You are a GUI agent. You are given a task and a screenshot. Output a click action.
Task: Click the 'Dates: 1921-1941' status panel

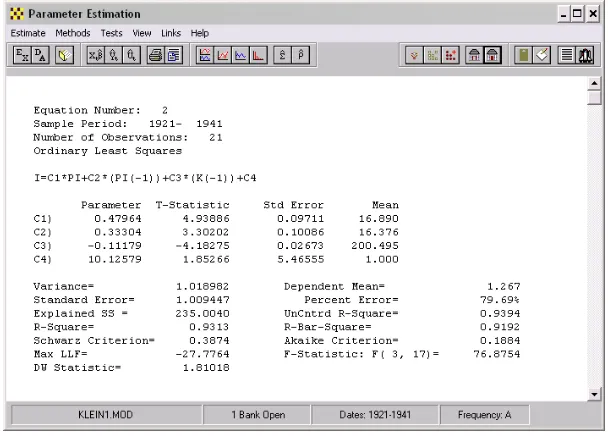[375, 415]
